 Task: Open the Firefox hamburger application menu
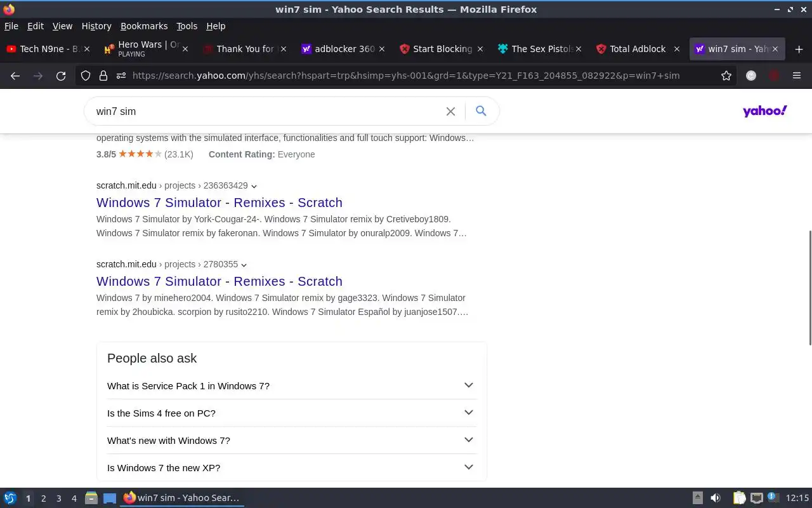point(797,76)
